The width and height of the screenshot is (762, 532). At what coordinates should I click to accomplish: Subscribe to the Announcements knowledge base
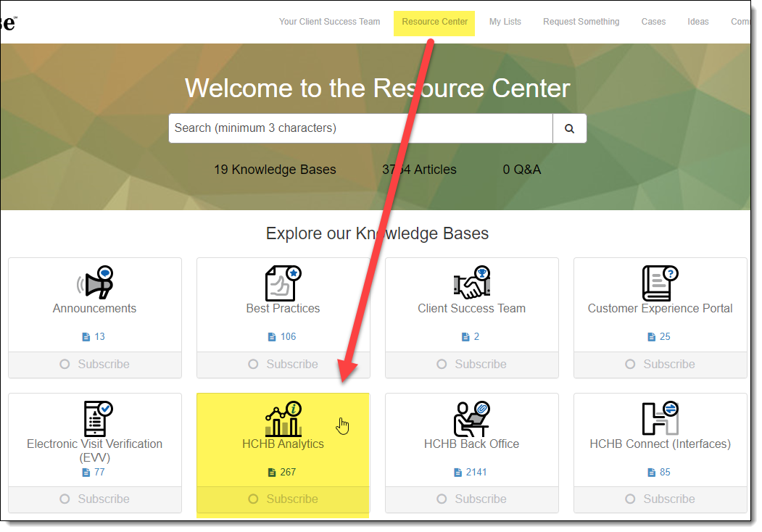click(x=95, y=365)
